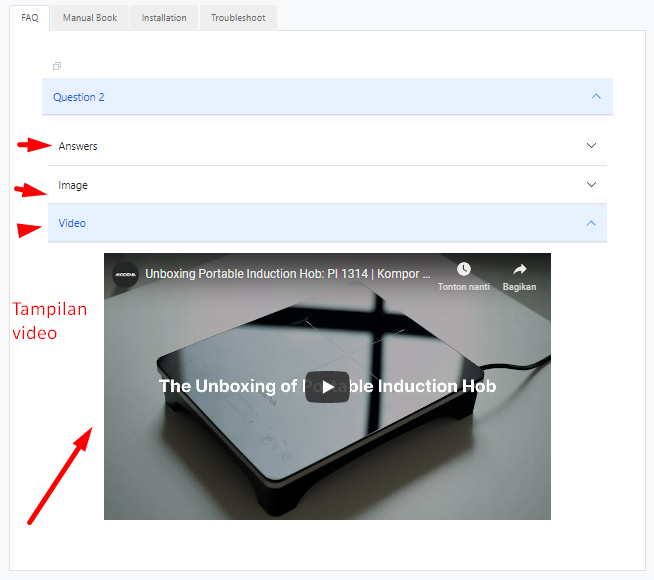Viewport: 654px width, 580px height.
Task: Click the Bagikan share arrow icon
Action: pyautogui.click(x=519, y=270)
